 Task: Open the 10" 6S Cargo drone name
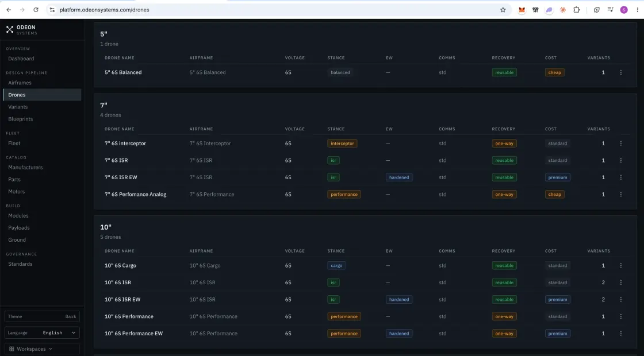pyautogui.click(x=120, y=265)
